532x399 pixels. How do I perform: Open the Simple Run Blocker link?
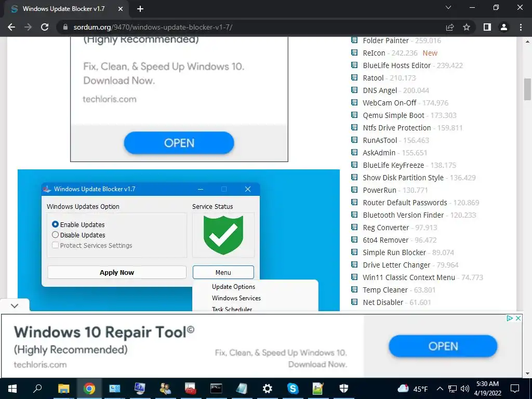coord(394,252)
